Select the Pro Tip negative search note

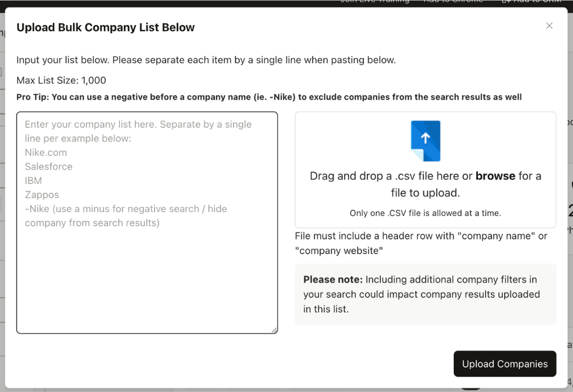coord(269,97)
